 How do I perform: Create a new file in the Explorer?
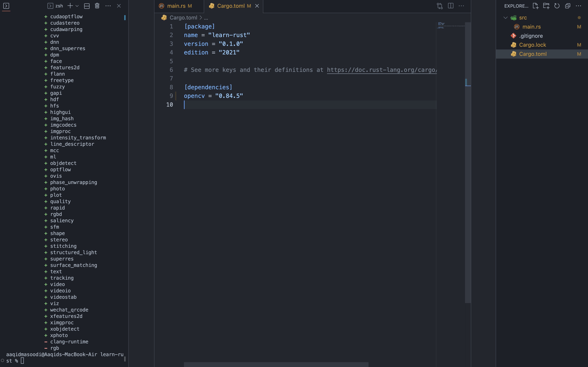[535, 6]
